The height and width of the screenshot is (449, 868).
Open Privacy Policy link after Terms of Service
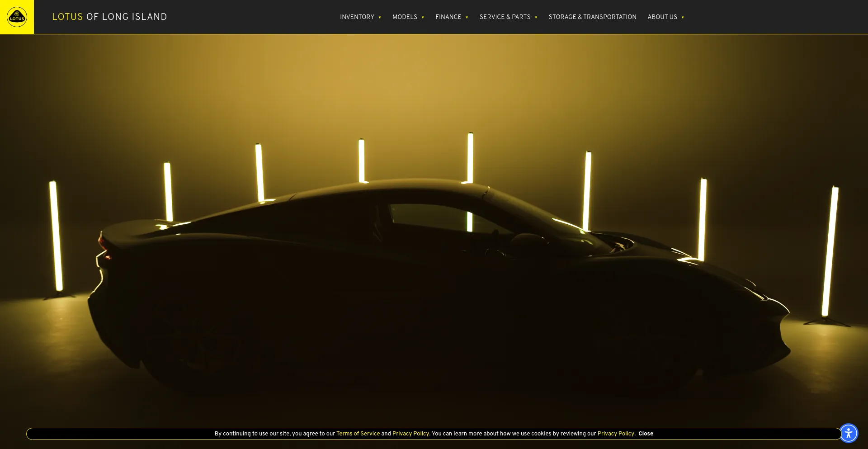click(410, 434)
